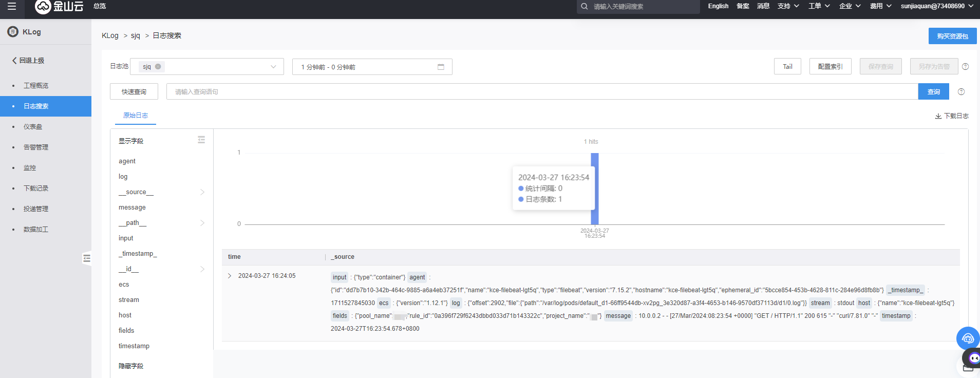Open the customer service chat icon
The image size is (980, 378).
point(968,338)
